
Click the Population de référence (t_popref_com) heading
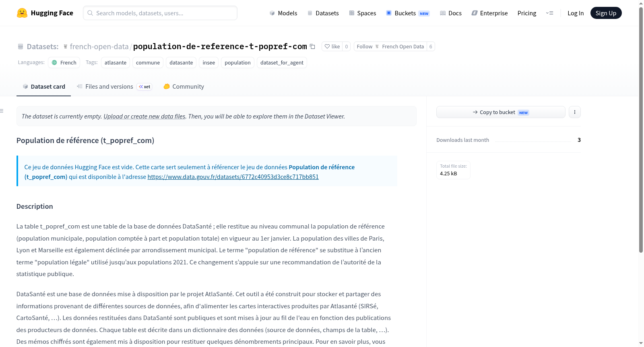[85, 140]
